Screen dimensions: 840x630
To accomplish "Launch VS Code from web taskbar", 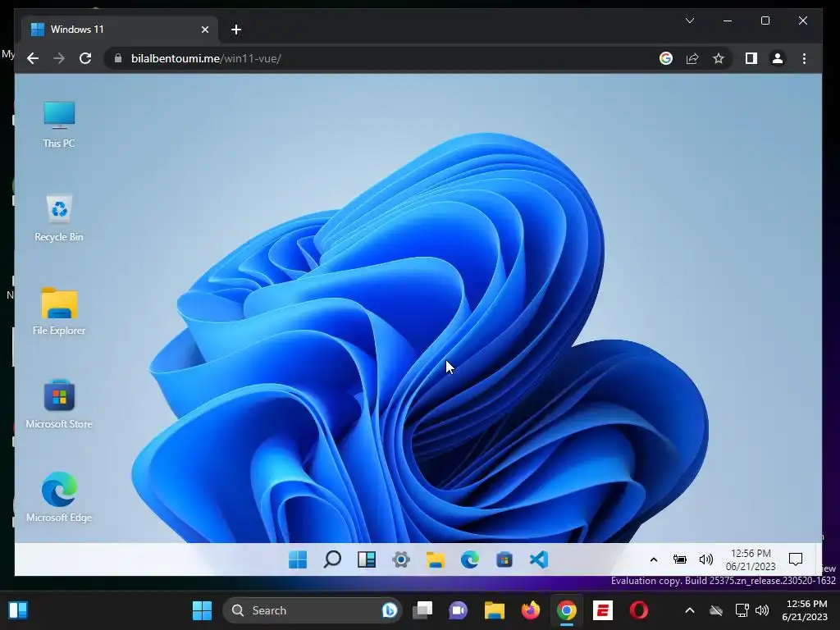I will coord(538,559).
